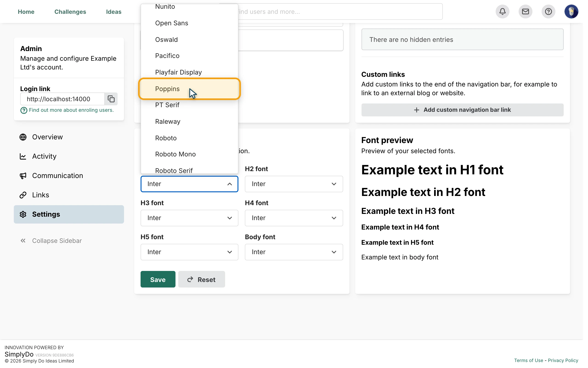
Task: Click the Collapse Sidebar label
Action: point(57,241)
